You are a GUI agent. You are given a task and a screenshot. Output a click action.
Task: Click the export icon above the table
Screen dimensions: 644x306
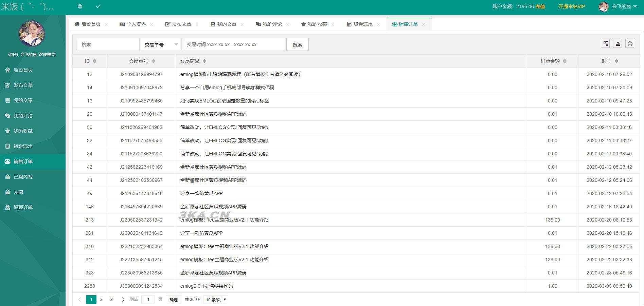pos(618,44)
